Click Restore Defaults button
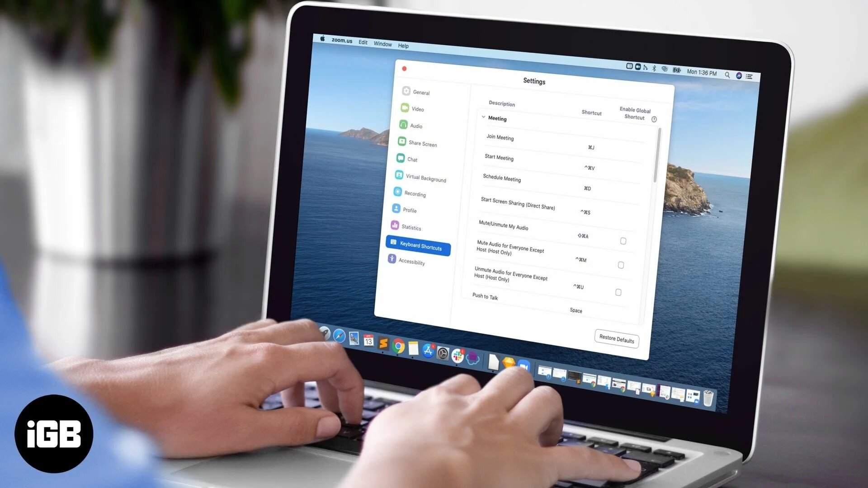 pyautogui.click(x=617, y=338)
